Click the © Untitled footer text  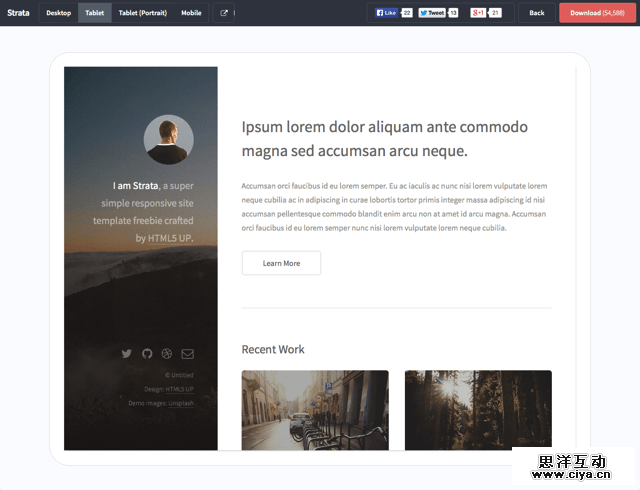(179, 375)
